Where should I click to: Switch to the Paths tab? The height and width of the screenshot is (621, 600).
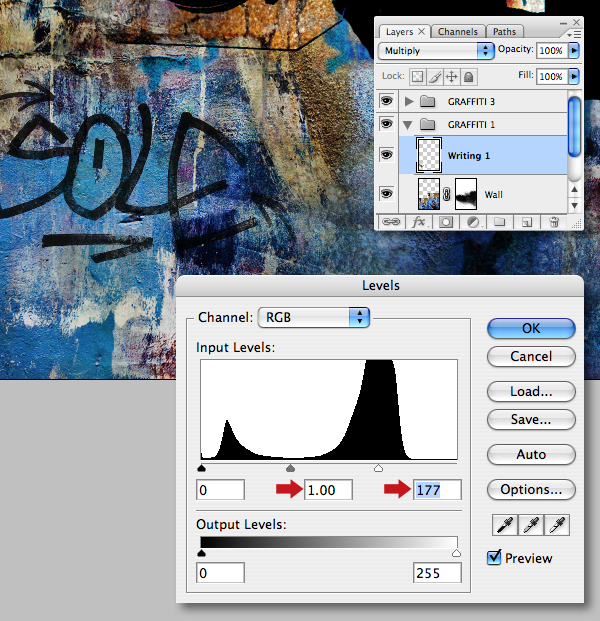(504, 32)
